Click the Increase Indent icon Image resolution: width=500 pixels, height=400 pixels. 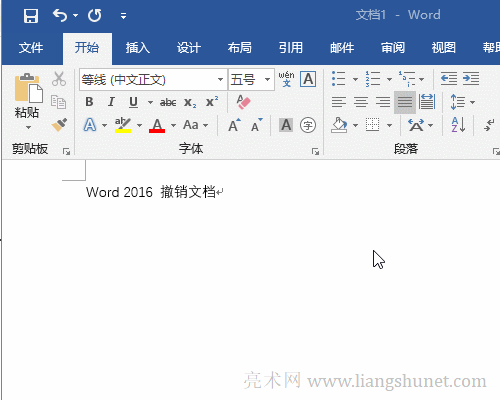coord(471,79)
